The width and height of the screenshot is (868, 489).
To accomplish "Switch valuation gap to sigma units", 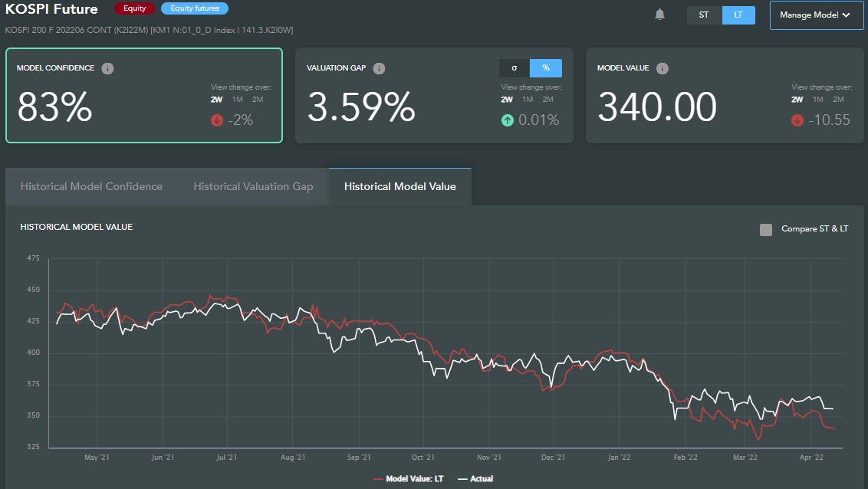I will tap(515, 68).
